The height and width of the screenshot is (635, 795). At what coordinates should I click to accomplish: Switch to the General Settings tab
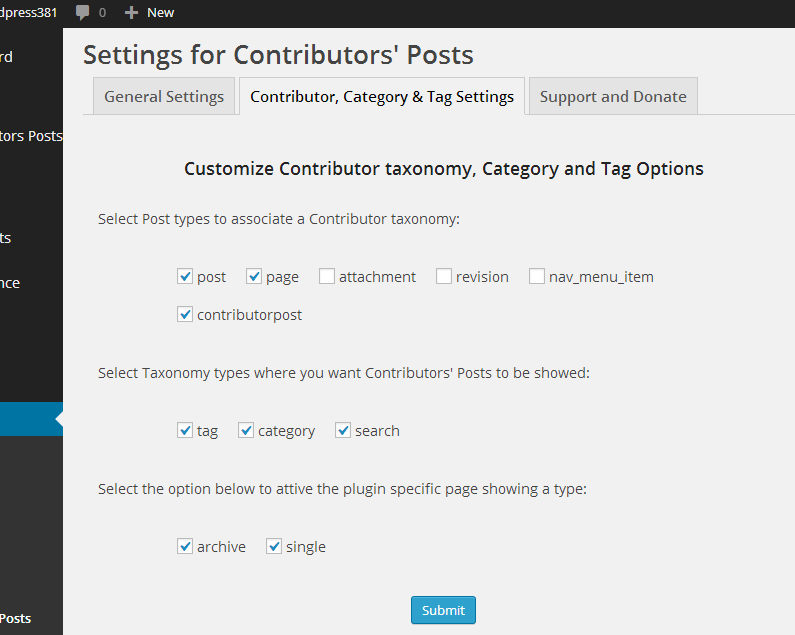164,96
